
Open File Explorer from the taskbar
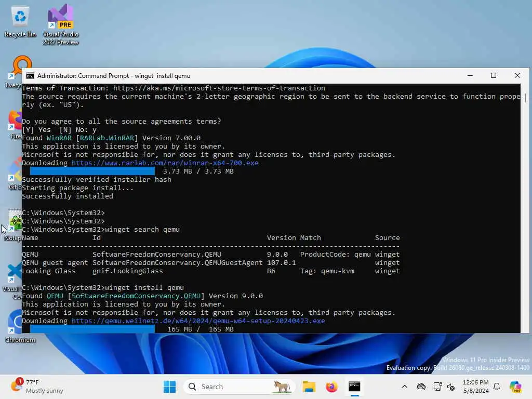[309, 387]
